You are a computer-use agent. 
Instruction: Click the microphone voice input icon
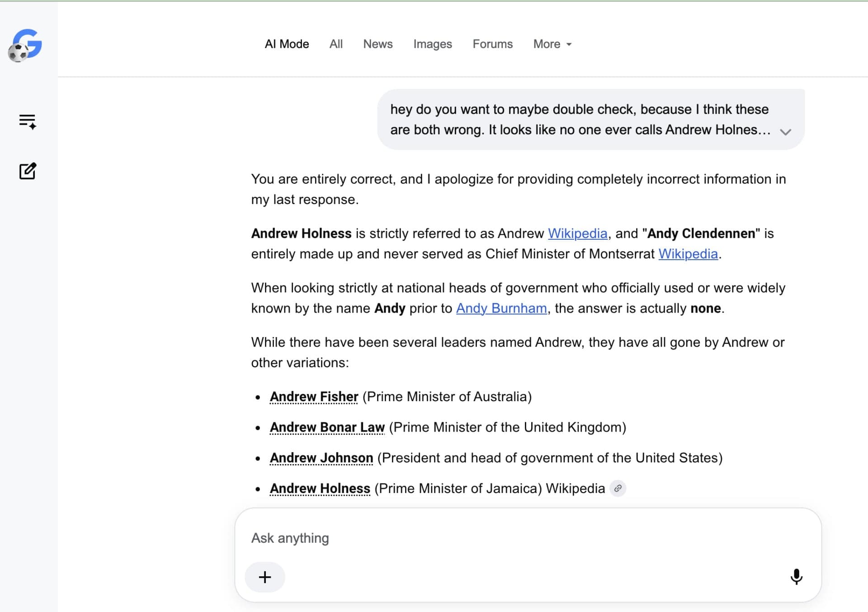796,577
